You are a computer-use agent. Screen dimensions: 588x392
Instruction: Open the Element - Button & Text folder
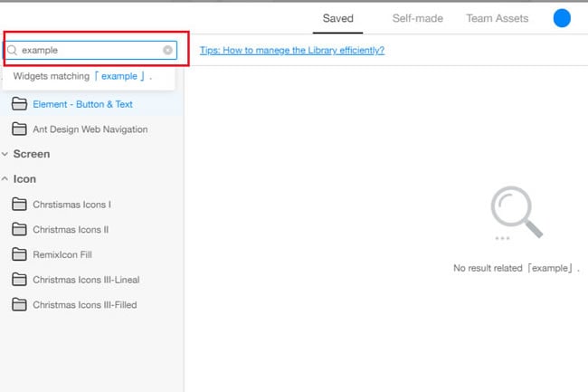[x=82, y=104]
